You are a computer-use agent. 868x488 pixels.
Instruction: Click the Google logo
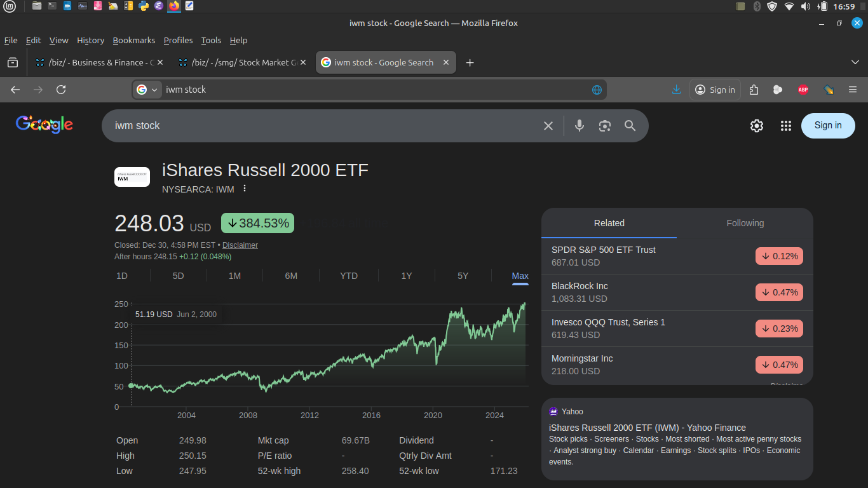44,125
